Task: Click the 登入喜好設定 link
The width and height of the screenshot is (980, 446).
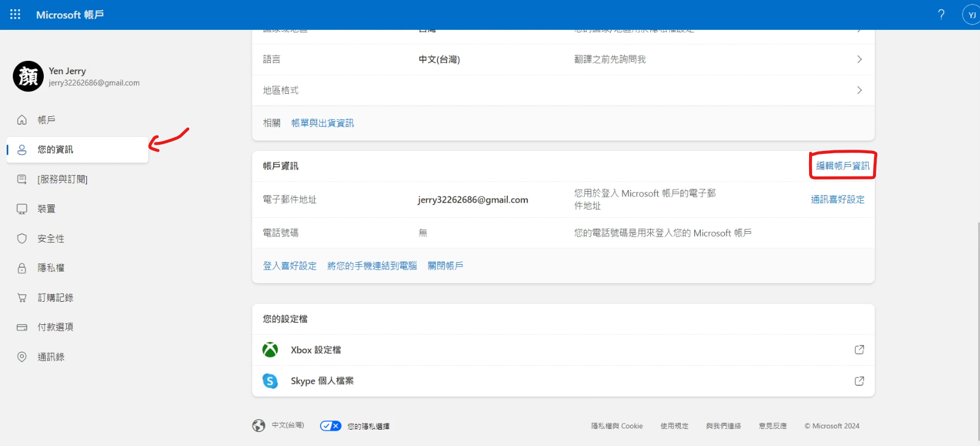Action: tap(290, 266)
